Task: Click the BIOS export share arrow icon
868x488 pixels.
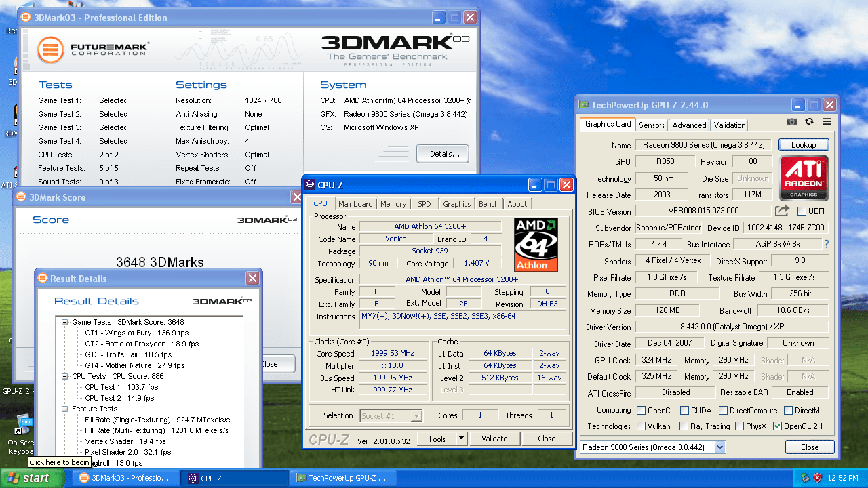Action: point(782,211)
